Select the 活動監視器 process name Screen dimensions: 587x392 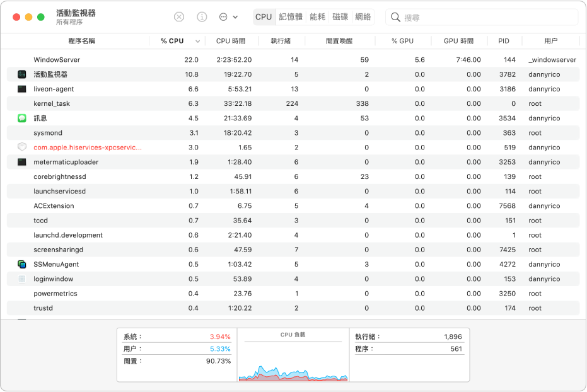point(50,74)
